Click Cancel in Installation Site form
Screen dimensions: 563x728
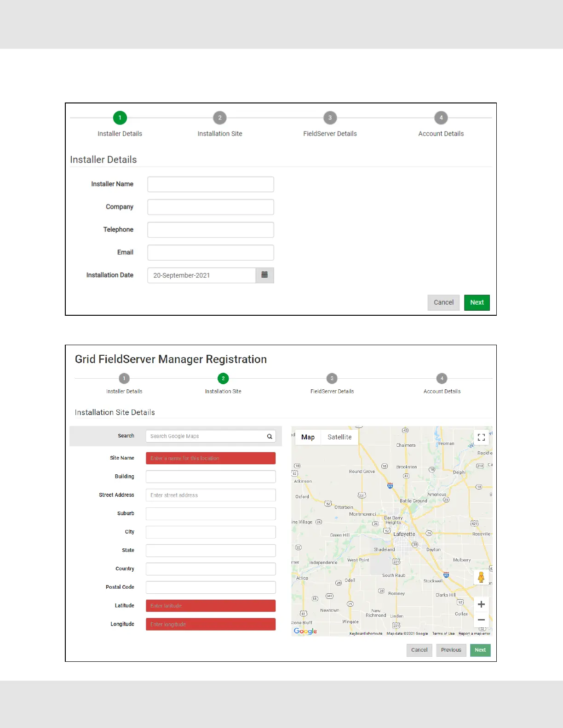(x=419, y=650)
